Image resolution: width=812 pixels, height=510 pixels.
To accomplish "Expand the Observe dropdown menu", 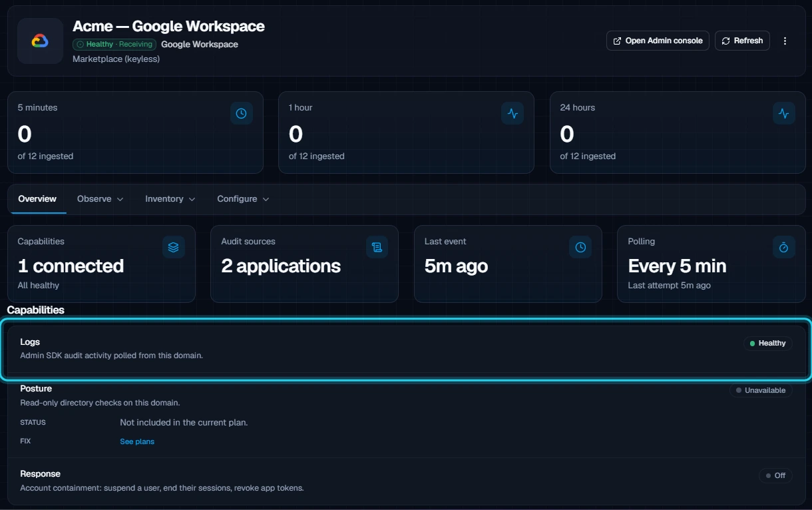I will [101, 199].
